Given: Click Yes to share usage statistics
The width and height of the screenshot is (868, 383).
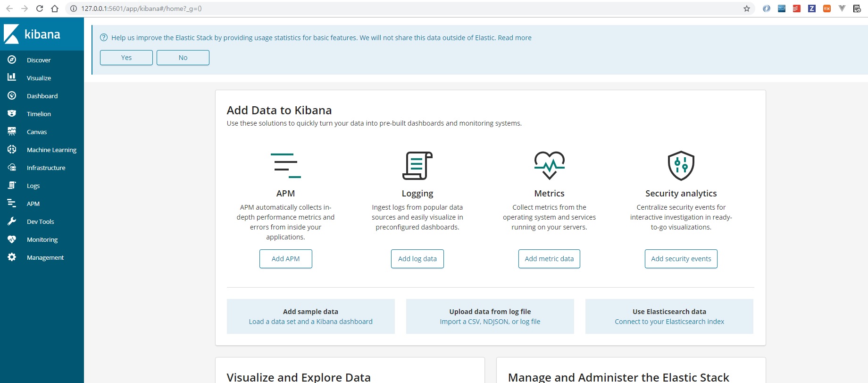Looking at the screenshot, I should coord(126,58).
